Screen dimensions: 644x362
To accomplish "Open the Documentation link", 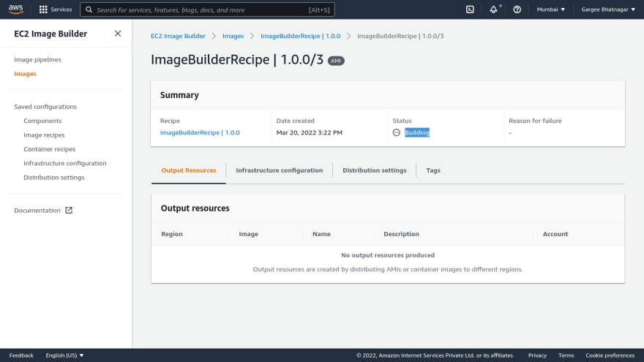I will click(37, 210).
